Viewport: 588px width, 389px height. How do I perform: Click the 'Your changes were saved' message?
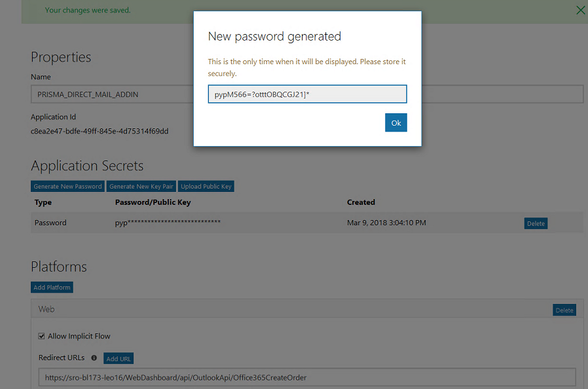coord(88,10)
